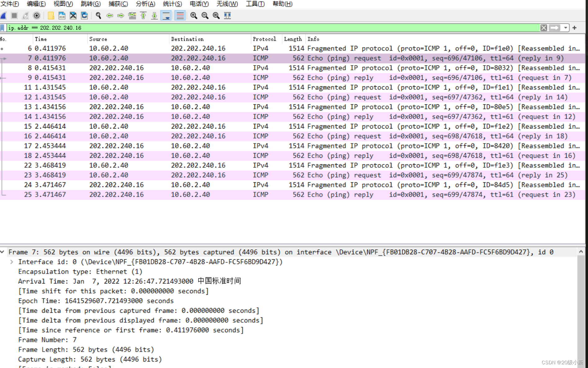Clear the display filter
This screenshot has height=368, width=588.
tap(544, 28)
